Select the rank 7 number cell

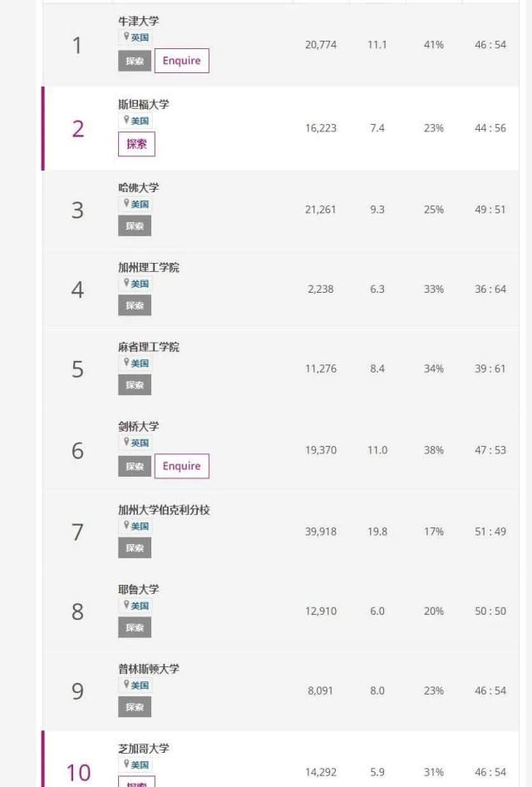77,532
